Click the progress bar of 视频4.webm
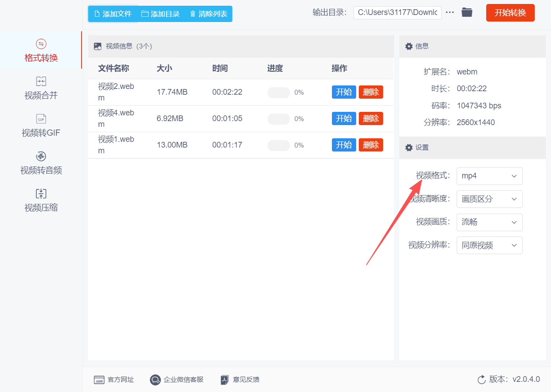 (x=279, y=119)
